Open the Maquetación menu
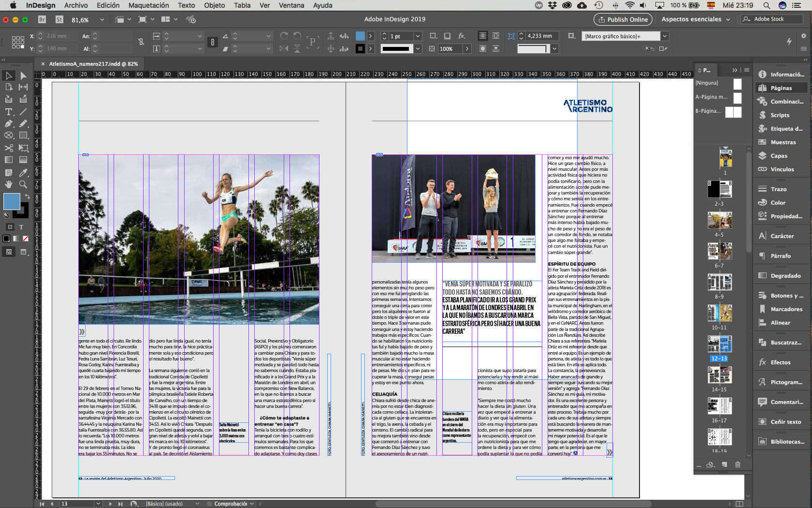Viewport: 812px width, 508px height. [x=148, y=5]
